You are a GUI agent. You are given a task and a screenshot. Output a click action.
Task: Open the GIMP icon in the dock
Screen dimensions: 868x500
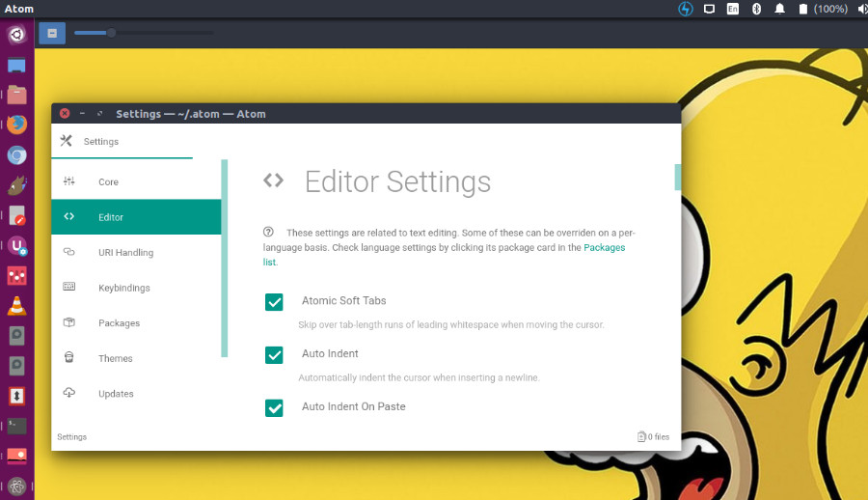(16, 185)
